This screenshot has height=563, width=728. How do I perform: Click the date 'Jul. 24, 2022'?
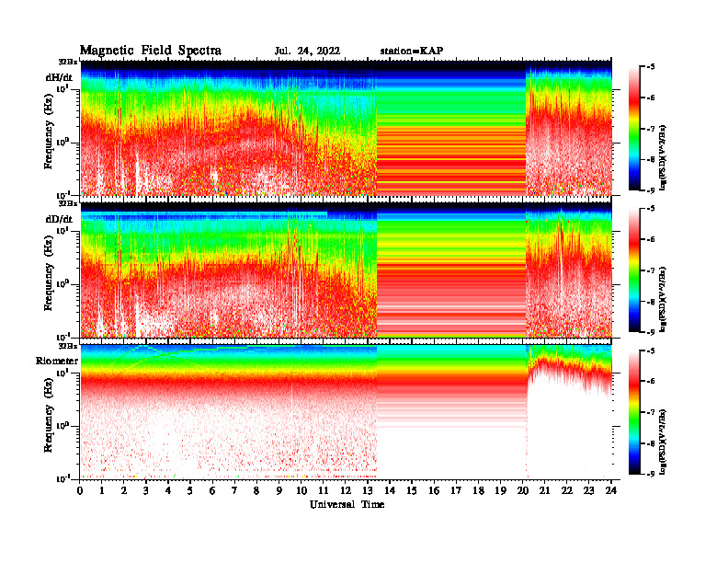coord(307,52)
